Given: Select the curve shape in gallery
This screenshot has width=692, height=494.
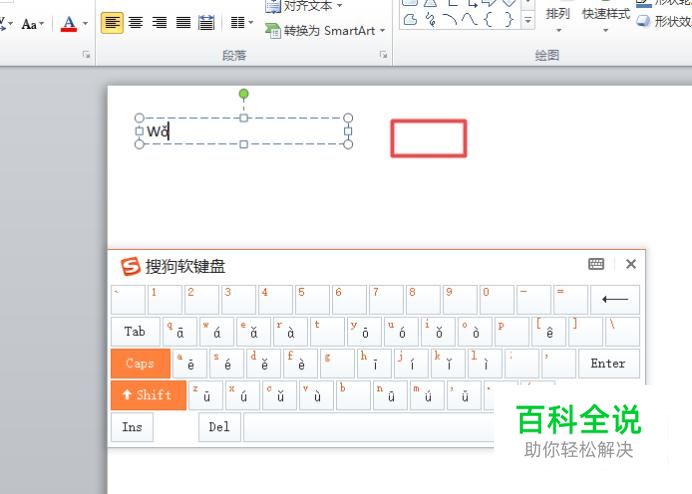Looking at the screenshot, I should click(469, 19).
